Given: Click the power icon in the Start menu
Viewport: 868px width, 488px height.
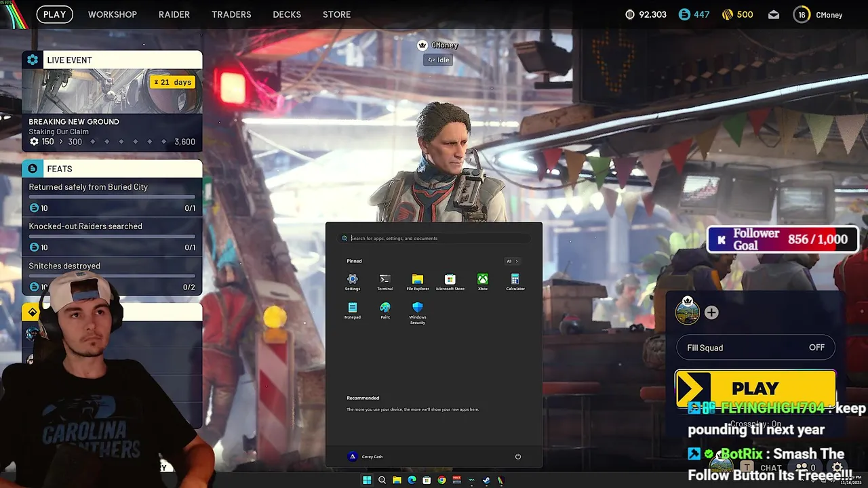Looking at the screenshot, I should [x=517, y=456].
